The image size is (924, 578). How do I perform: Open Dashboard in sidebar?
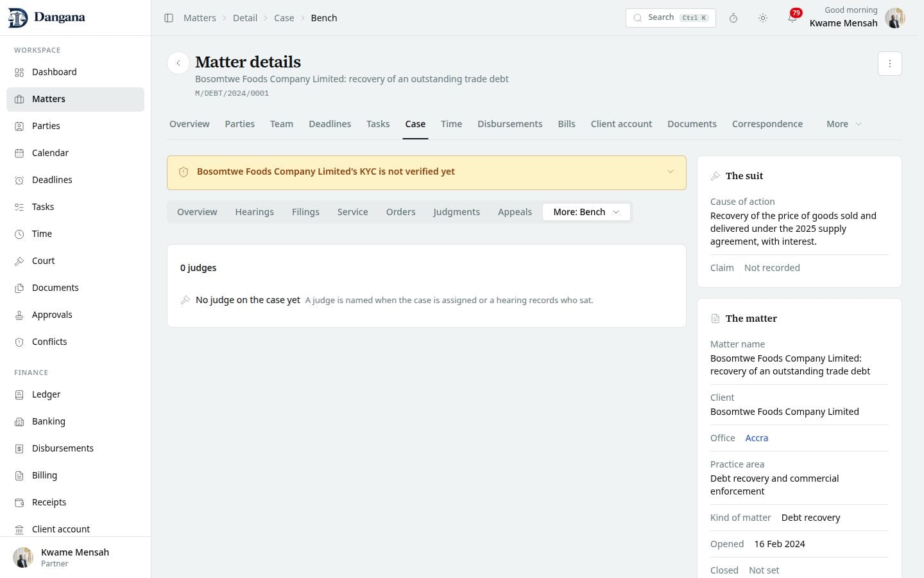(x=75, y=72)
